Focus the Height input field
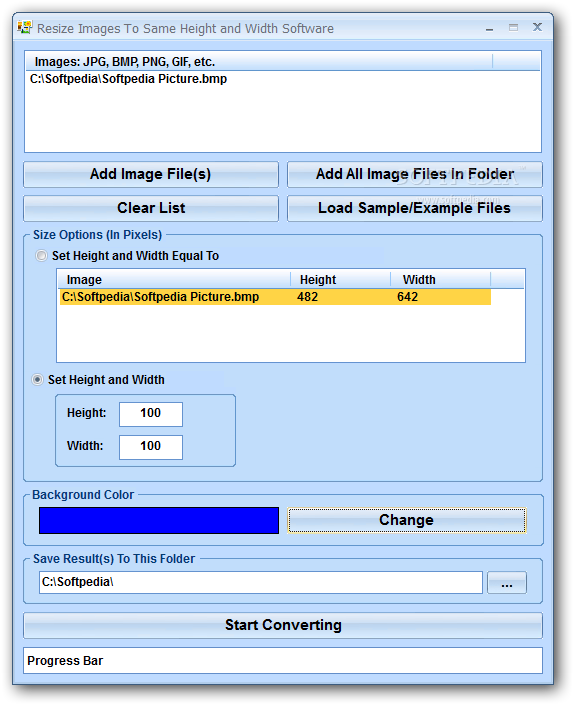Image resolution: width=574 pixels, height=705 pixels. (x=151, y=414)
